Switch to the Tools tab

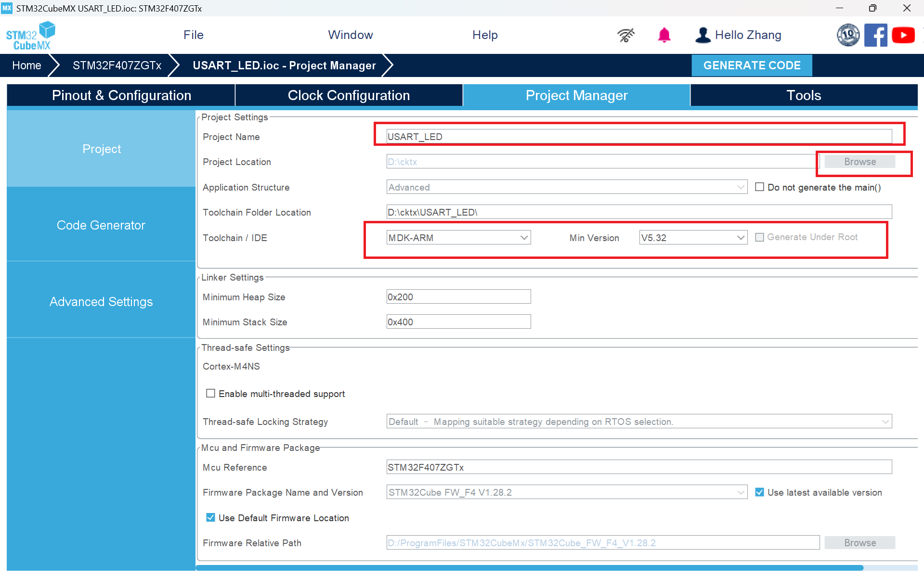[804, 95]
